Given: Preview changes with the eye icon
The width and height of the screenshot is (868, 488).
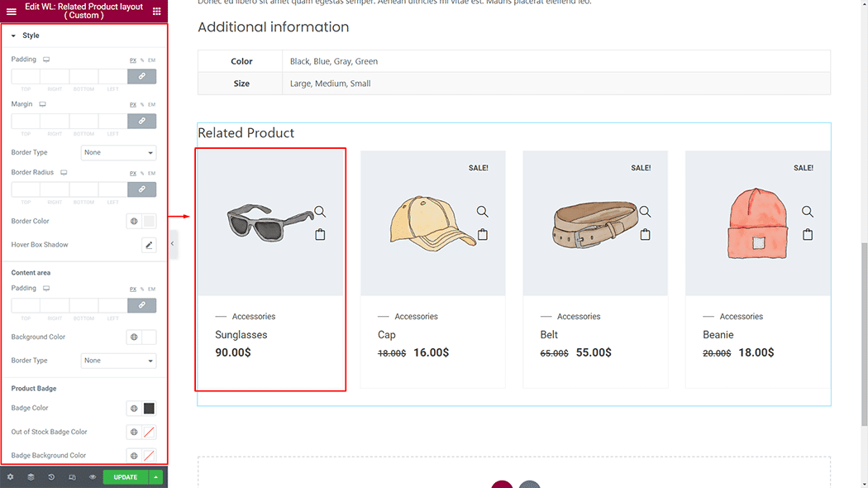Looking at the screenshot, I should [93, 477].
